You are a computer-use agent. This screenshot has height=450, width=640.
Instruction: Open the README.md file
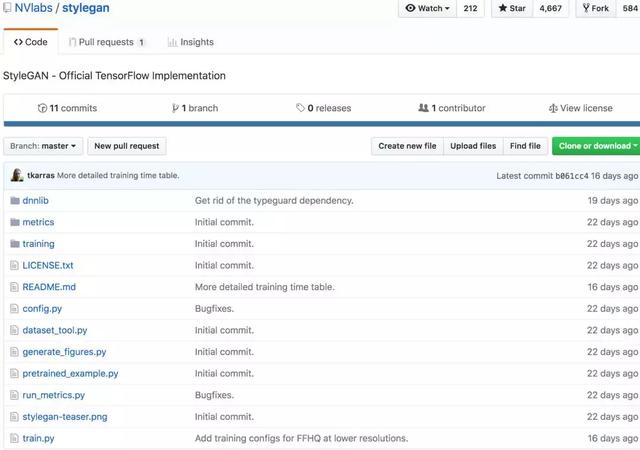coord(49,287)
